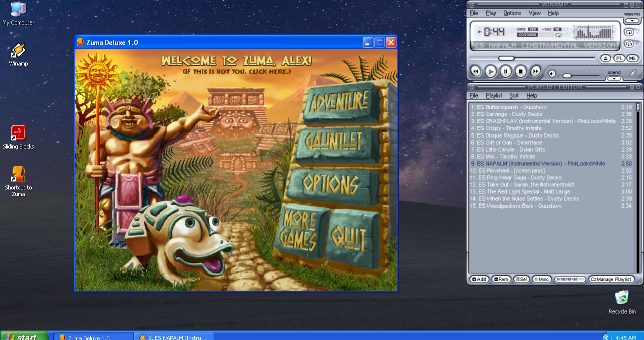Click the Rem button in Playlist Editor
Image resolution: width=644 pixels, height=340 pixels.
(501, 279)
